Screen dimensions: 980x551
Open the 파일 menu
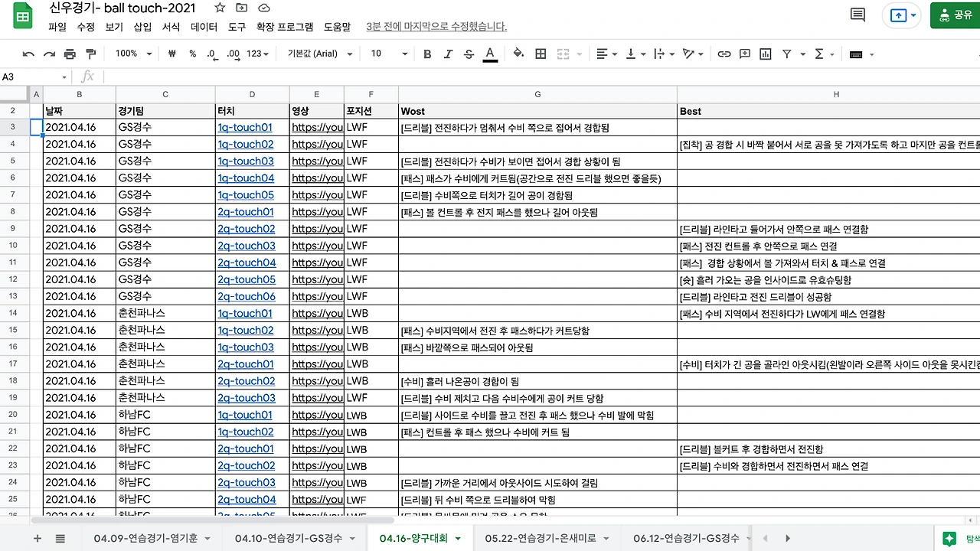(57, 27)
